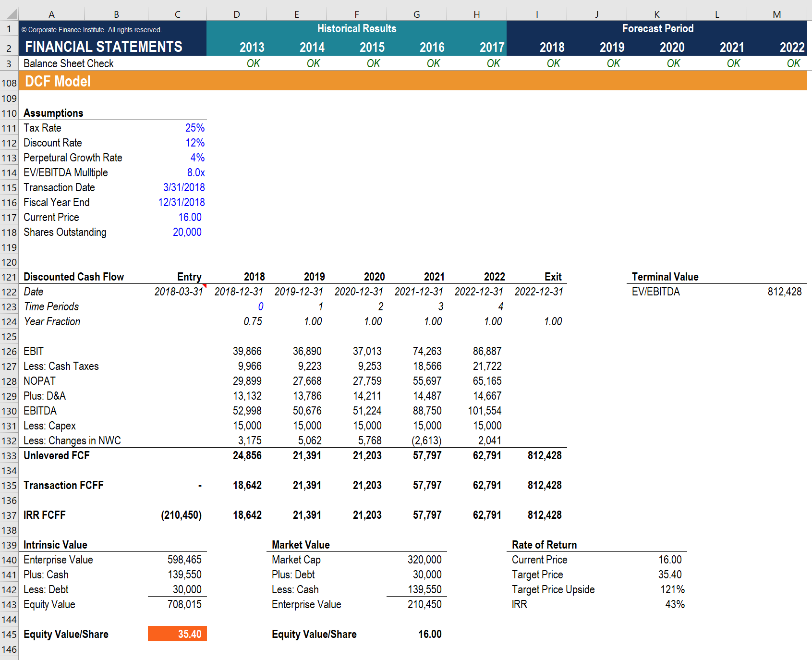Click the Discount Rate 12% cell
The width and height of the screenshot is (812, 660).
177,143
